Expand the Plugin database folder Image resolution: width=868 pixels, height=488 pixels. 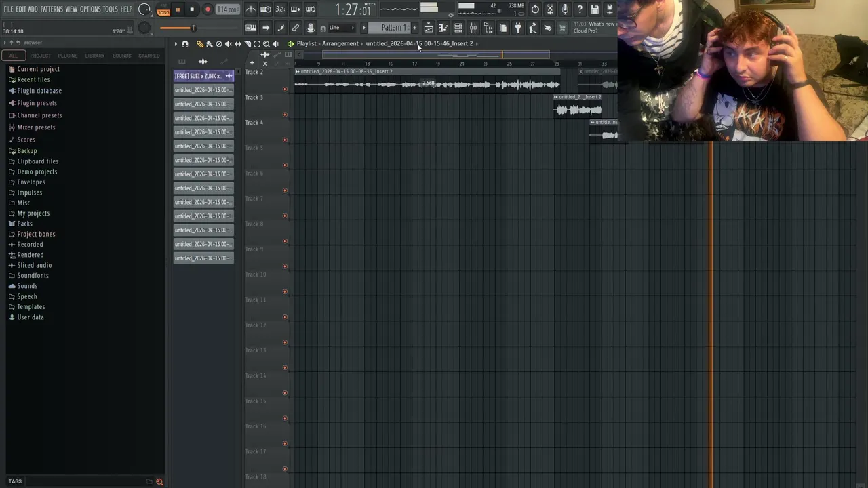click(39, 91)
